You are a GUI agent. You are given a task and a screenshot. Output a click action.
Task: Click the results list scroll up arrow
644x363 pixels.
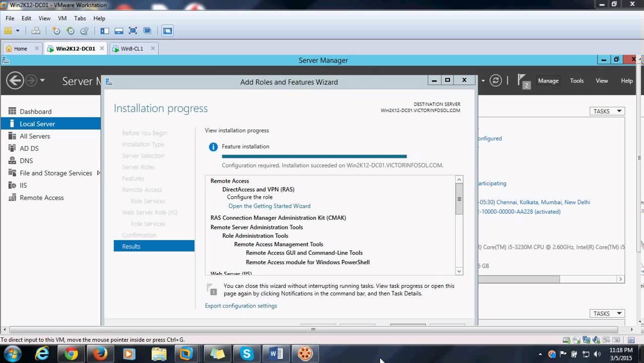pos(459,179)
